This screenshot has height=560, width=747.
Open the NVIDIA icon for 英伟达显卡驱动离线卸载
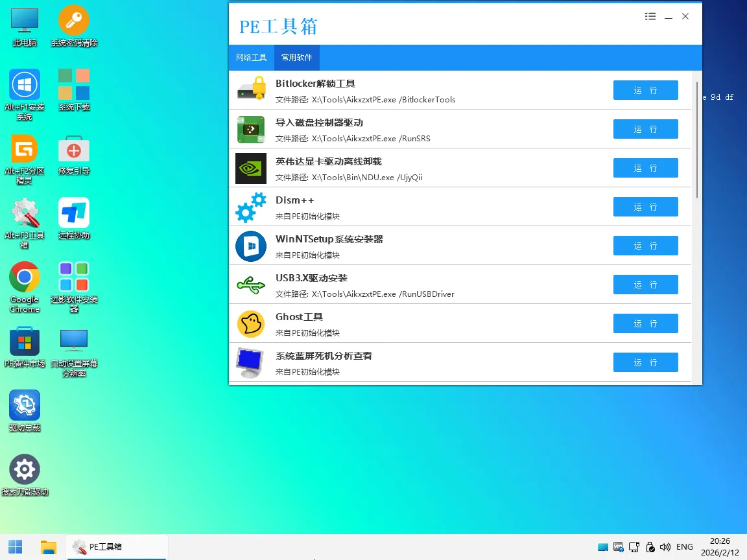pos(251,168)
